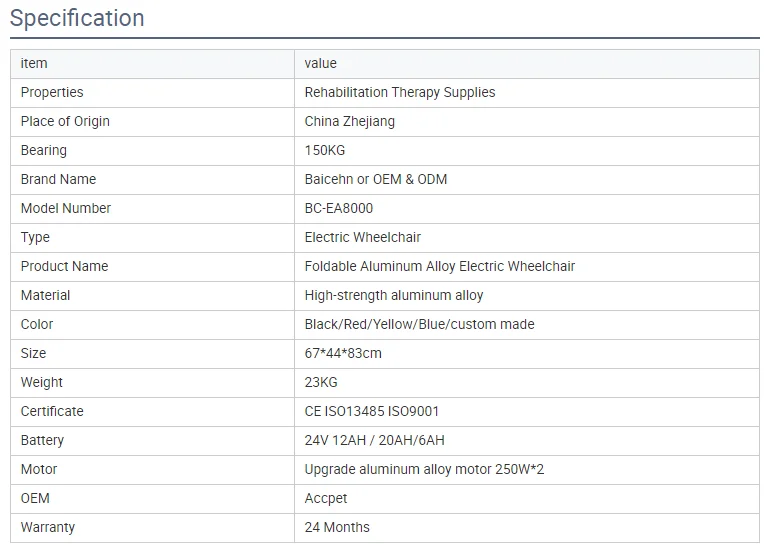Select the Foldable Aluminum Alloy Electric Wheelchair text
777x551 pixels.
(x=439, y=266)
